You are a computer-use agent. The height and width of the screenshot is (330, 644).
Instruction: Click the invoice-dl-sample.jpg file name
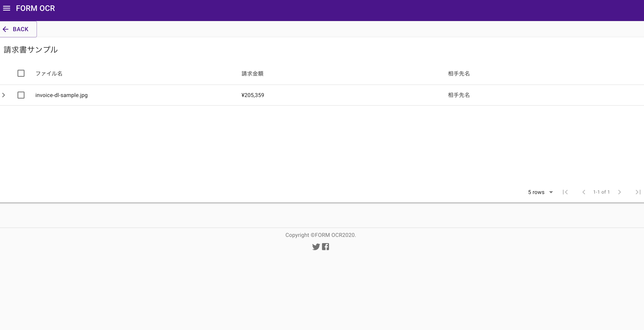pos(61,95)
